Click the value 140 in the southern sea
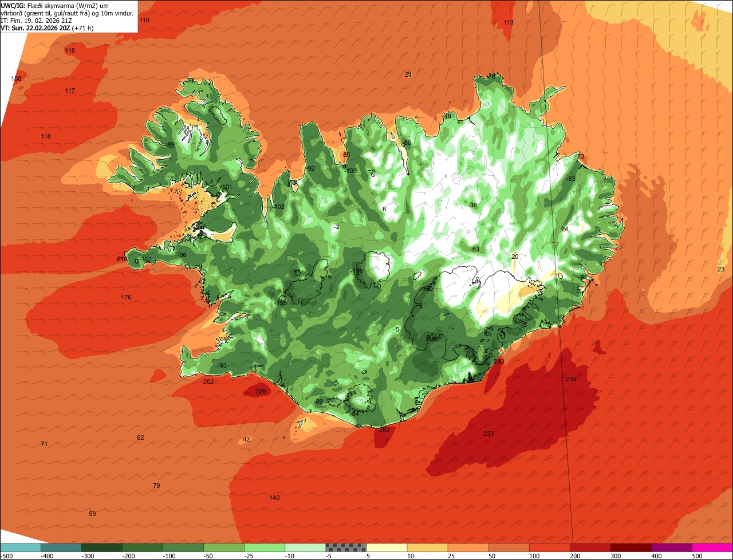The image size is (733, 560). pyautogui.click(x=274, y=498)
